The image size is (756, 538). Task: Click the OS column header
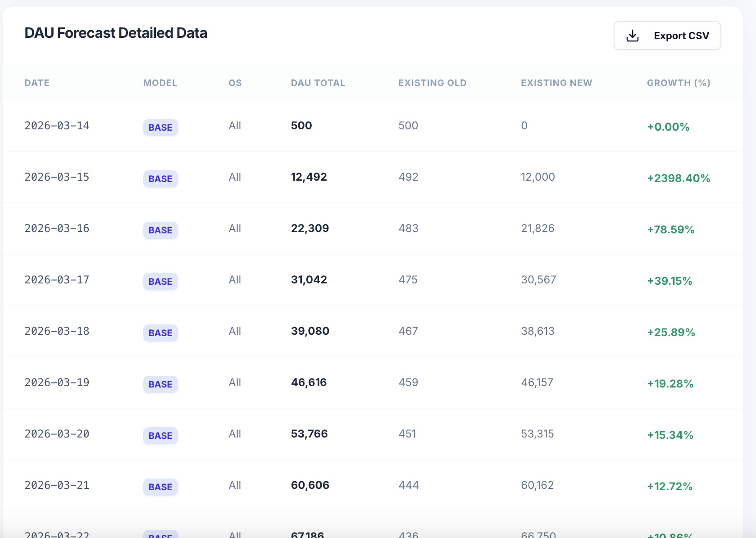(x=235, y=83)
